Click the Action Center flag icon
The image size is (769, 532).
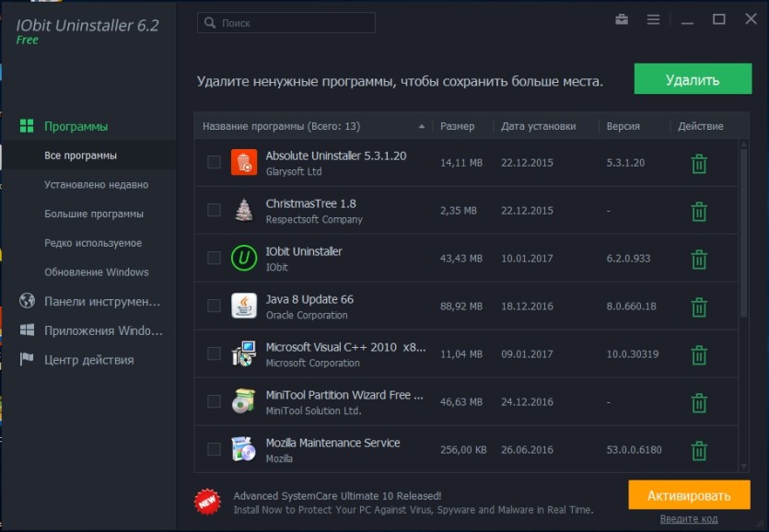click(27, 359)
